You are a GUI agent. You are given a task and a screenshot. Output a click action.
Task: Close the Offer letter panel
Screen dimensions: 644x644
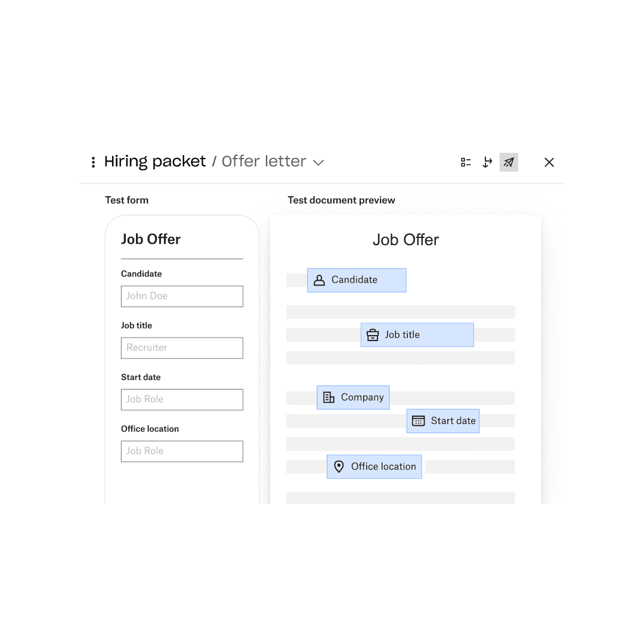coord(549,162)
